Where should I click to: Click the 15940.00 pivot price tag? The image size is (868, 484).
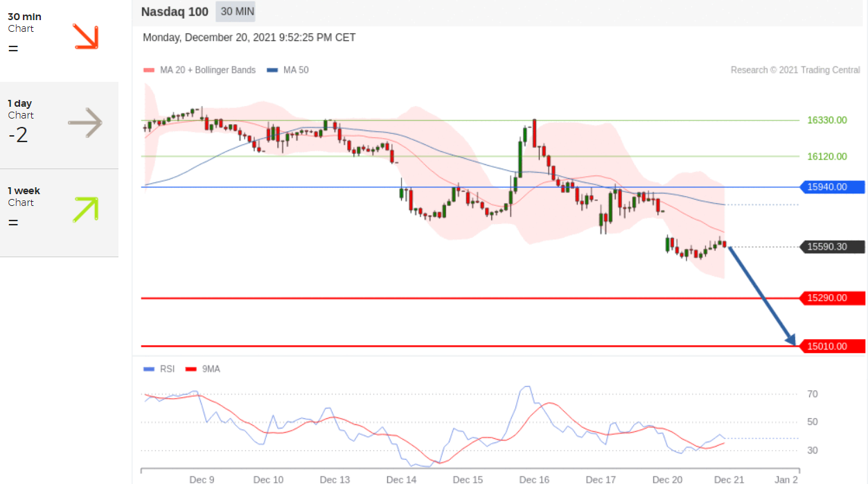click(x=832, y=187)
